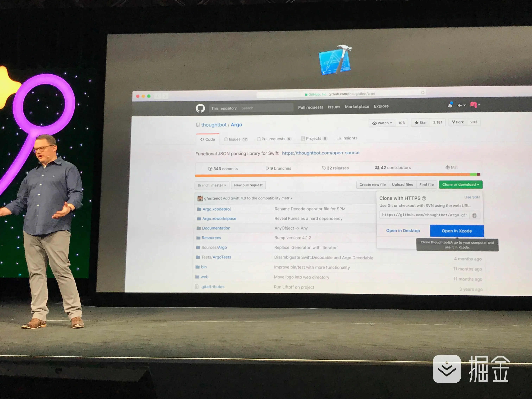Viewport: 532px width, 399px height.
Task: Reload the page with Safari's refresh icon
Action: click(423, 92)
